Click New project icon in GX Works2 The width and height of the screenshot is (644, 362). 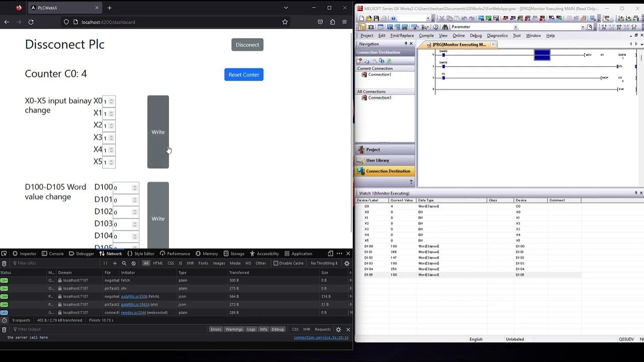(361, 19)
